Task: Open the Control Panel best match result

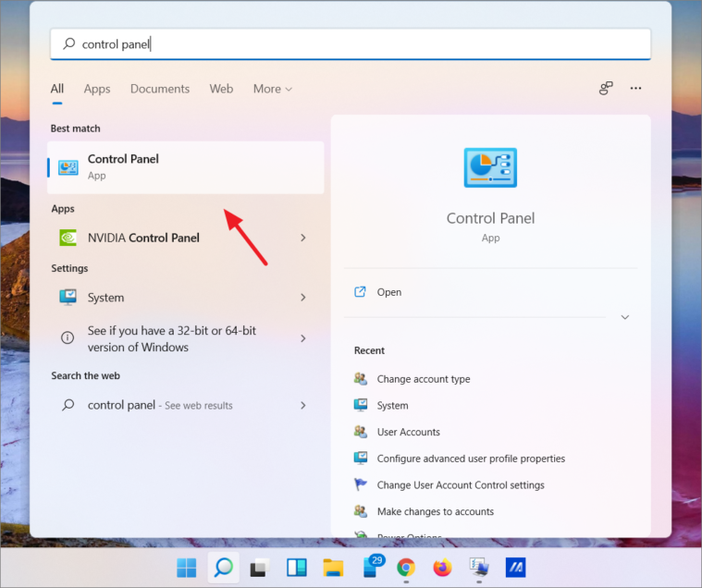Action: (185, 167)
